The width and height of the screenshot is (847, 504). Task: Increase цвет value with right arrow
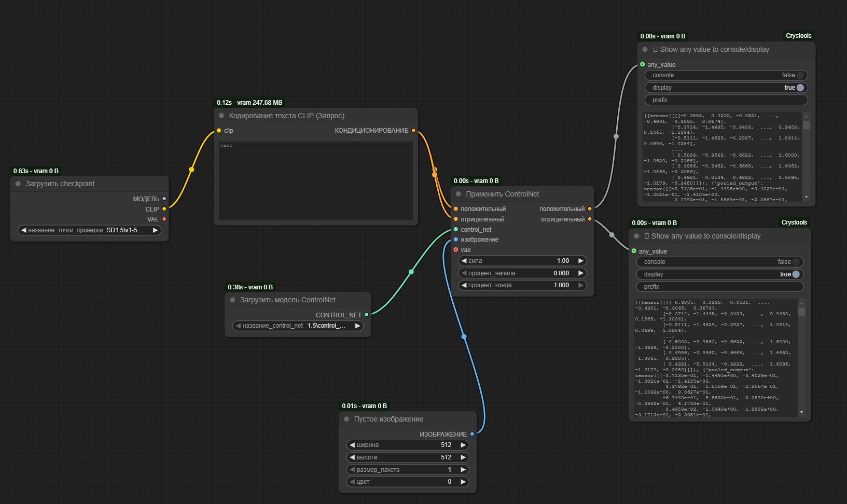click(463, 482)
